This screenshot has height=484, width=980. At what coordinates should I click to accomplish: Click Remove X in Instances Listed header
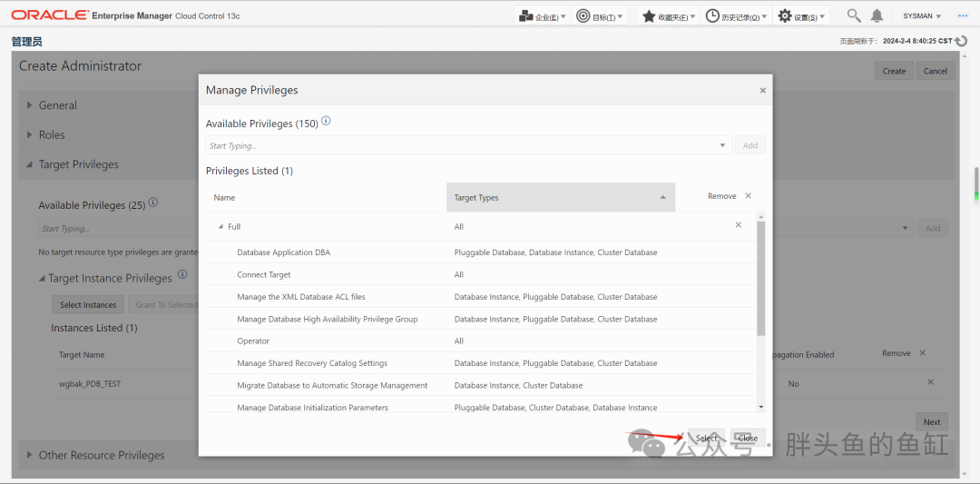tap(923, 352)
